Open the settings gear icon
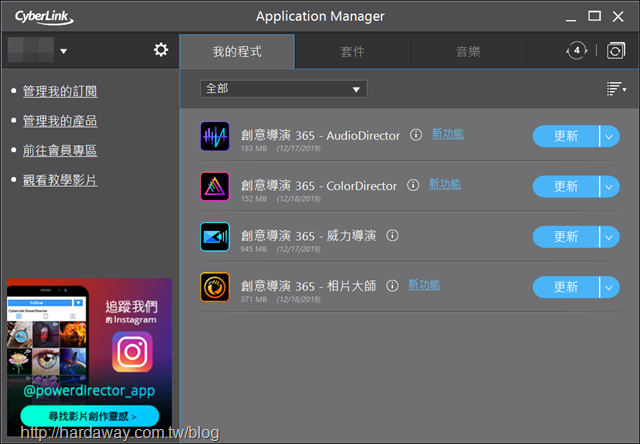Viewport: 640px width, 444px height. click(x=161, y=50)
